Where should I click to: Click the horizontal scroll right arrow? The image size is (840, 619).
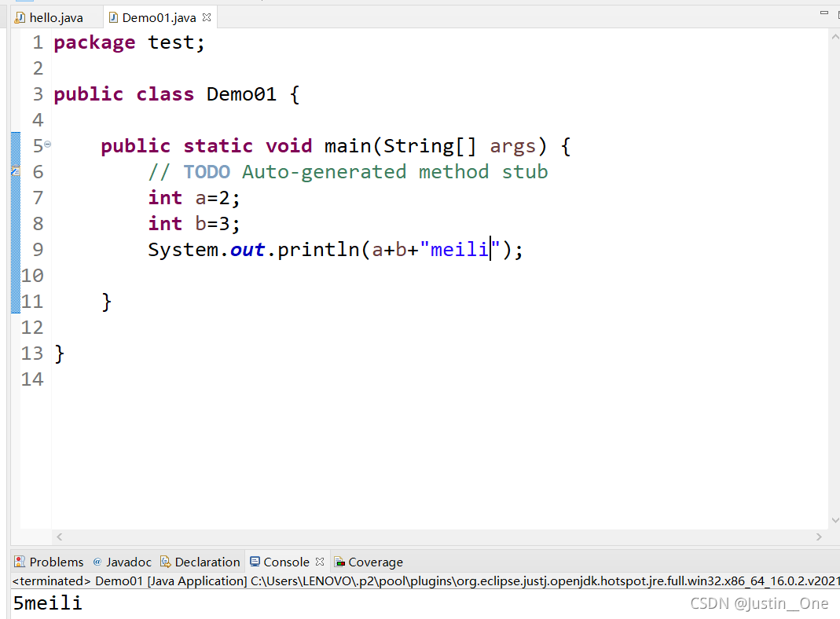(x=819, y=537)
